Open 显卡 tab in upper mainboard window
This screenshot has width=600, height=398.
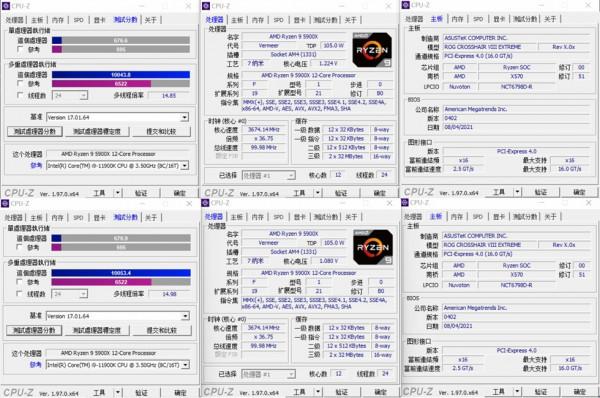coord(499,19)
